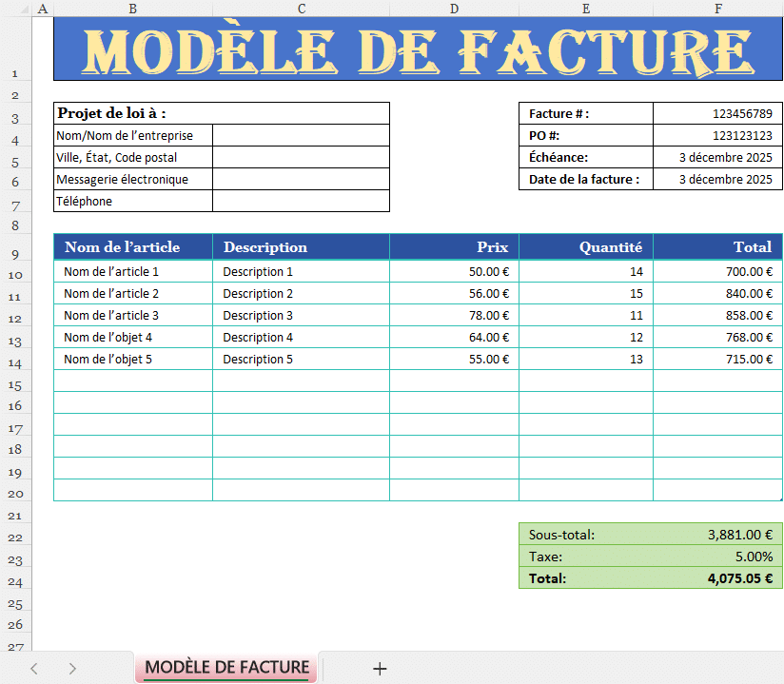Select the Taxe cell showing 5.00%
784x684 pixels.
717,557
